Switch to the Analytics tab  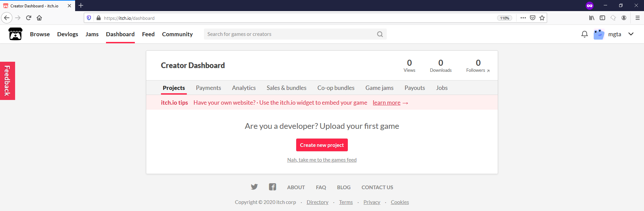(x=244, y=88)
